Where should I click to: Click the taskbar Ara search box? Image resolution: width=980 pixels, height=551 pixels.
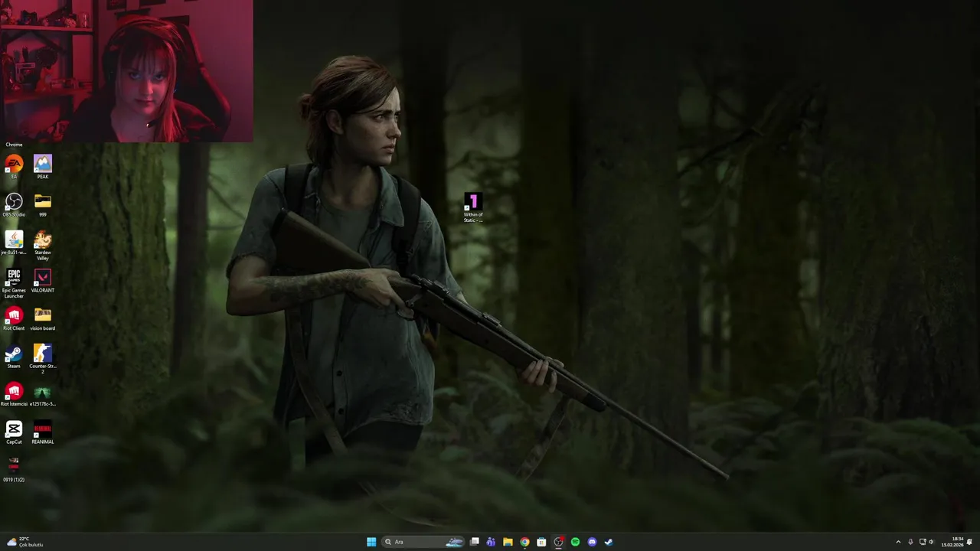(x=424, y=542)
